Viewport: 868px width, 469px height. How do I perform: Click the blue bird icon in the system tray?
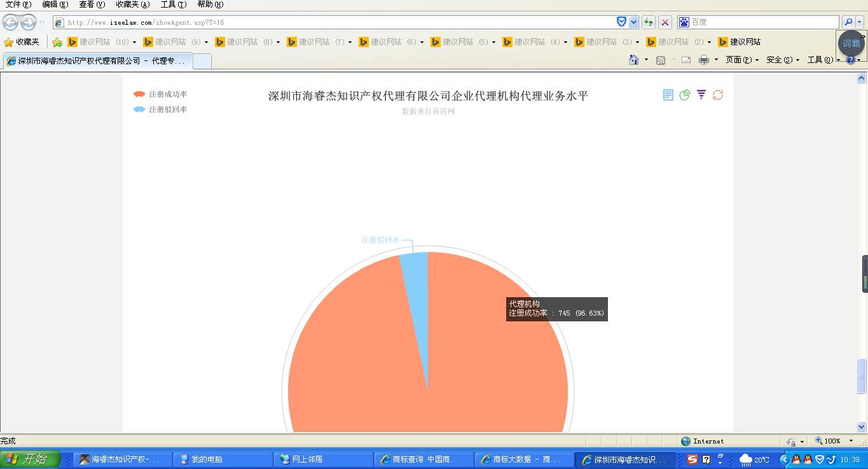coord(830,459)
